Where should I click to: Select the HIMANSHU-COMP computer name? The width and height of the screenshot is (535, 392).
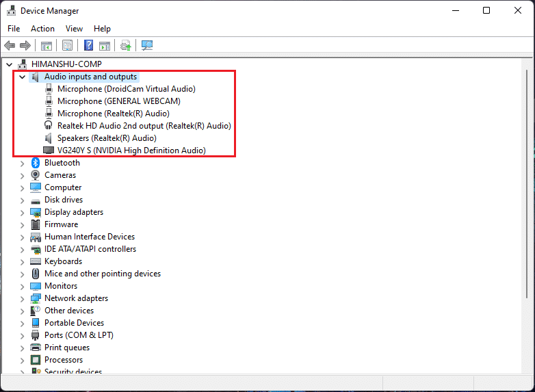(x=66, y=64)
